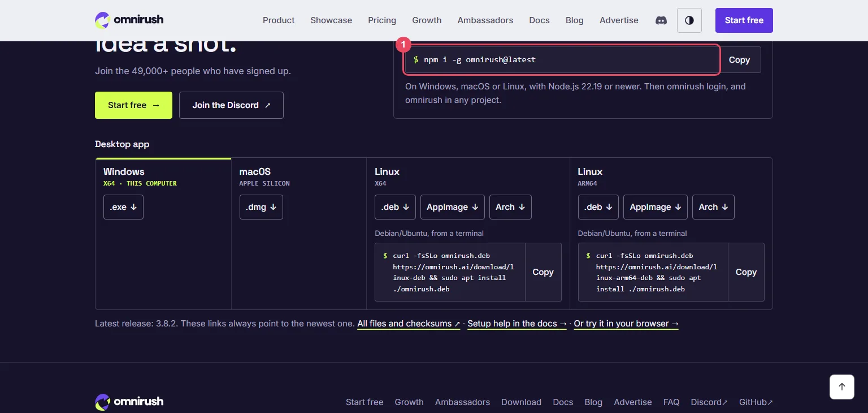Screen dimensions: 868x413
Task: Copy the linux-deb curl command
Action: point(543,272)
